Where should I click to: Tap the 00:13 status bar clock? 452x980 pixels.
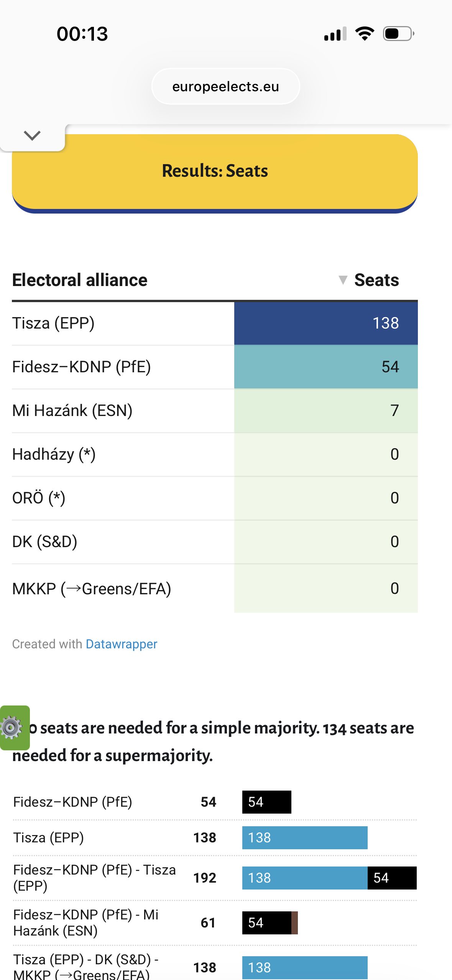pos(82,34)
